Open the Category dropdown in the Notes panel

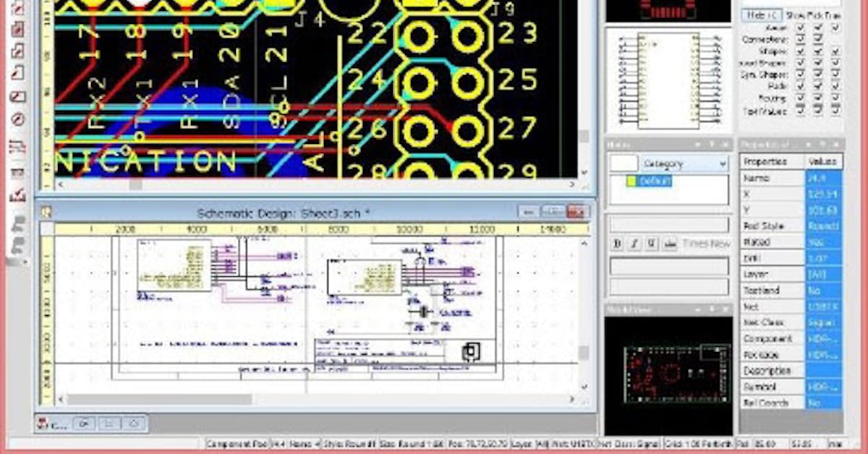click(721, 163)
